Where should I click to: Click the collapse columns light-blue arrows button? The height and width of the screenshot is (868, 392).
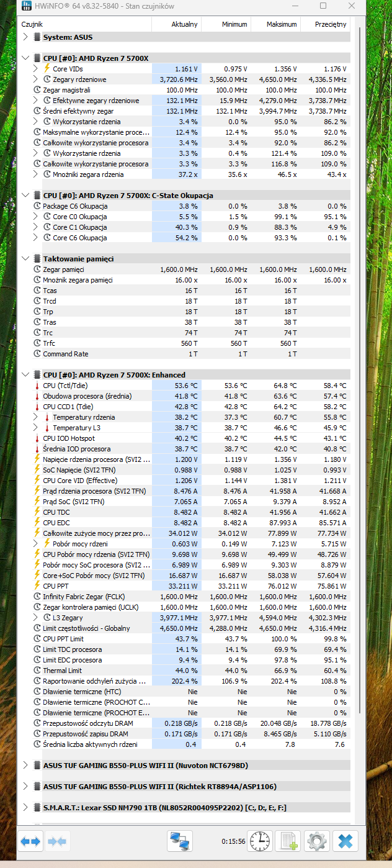tap(57, 841)
